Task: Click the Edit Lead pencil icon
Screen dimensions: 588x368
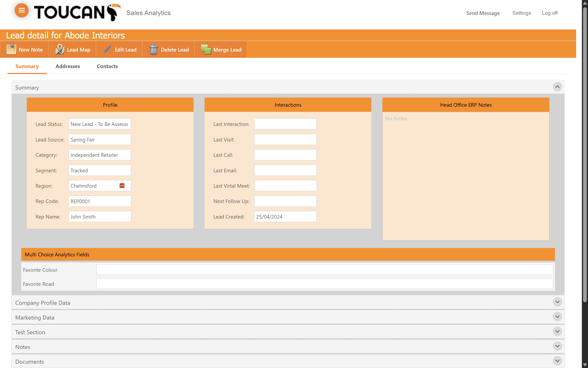Action: (107, 49)
